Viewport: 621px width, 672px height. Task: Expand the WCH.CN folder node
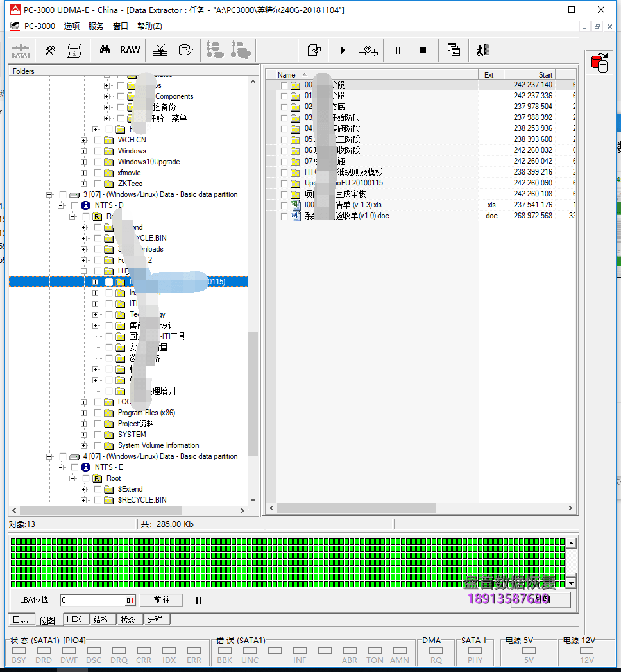tap(83, 140)
